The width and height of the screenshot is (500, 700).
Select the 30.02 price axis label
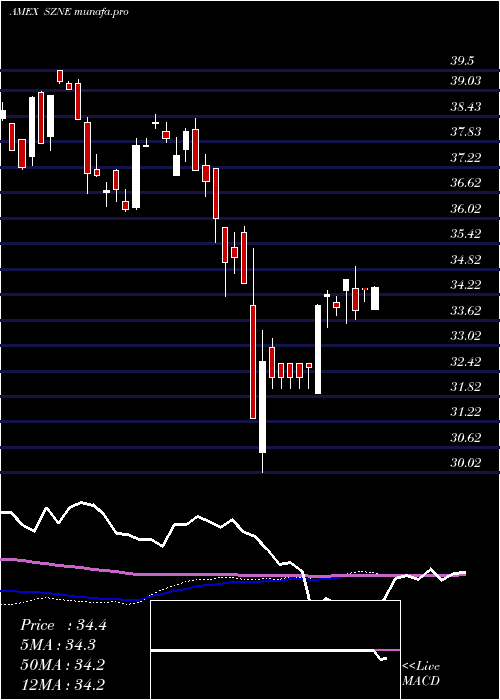[x=465, y=462]
